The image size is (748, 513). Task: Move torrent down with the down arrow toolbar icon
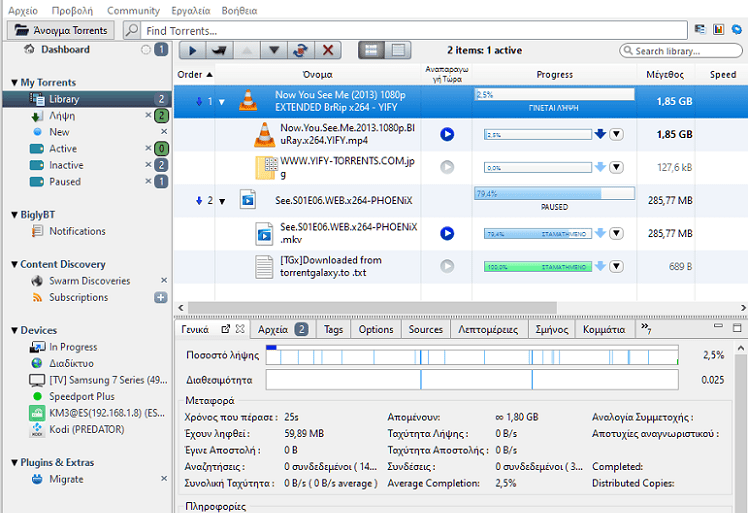click(x=274, y=50)
